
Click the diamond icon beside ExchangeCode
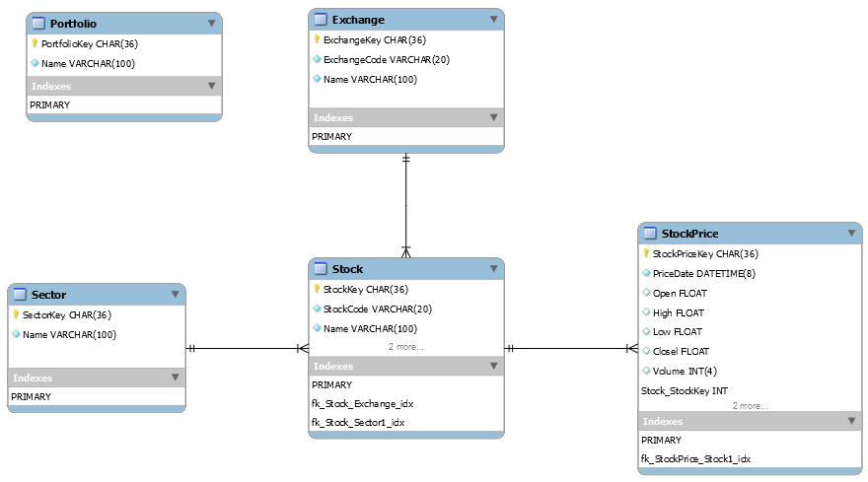[317, 59]
